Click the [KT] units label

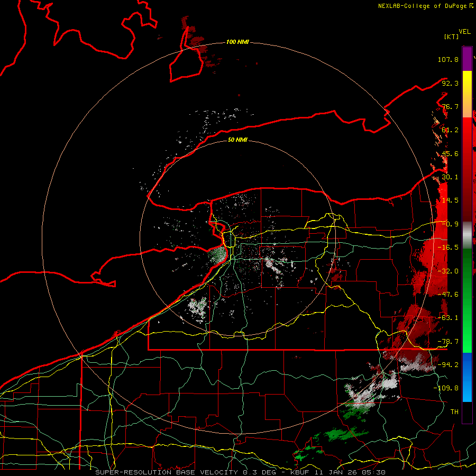point(451,36)
